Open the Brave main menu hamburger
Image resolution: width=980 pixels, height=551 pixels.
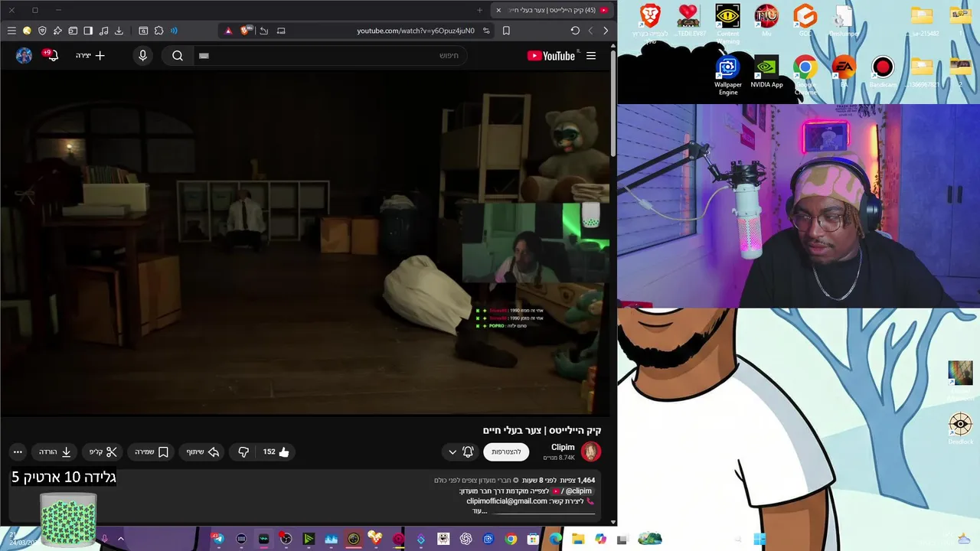11,31
